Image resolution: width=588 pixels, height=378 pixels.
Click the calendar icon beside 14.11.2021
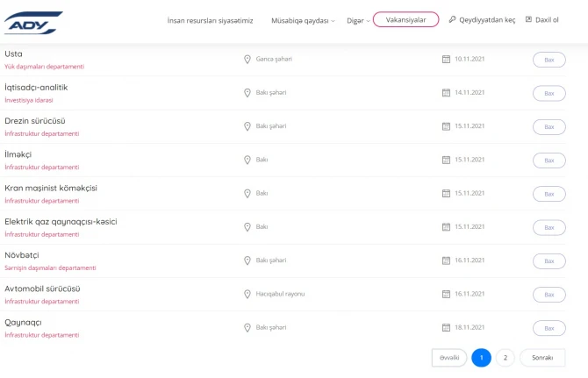coord(446,93)
